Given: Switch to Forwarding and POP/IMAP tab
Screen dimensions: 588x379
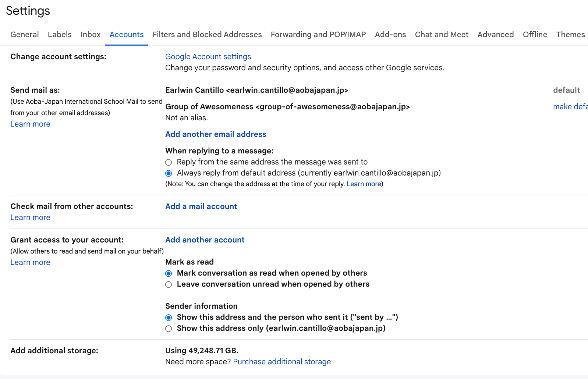Looking at the screenshot, I should (x=318, y=35).
